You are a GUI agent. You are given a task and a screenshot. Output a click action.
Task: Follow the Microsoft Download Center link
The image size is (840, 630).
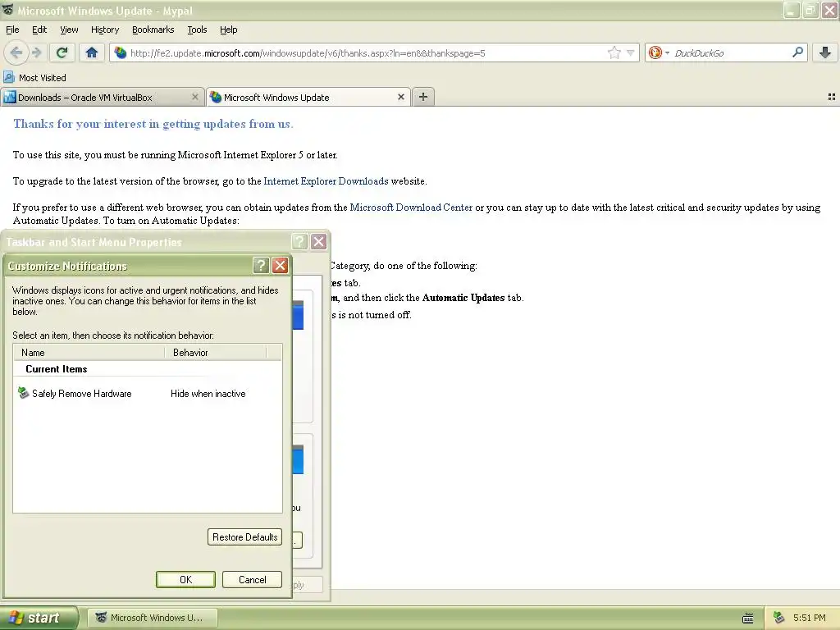[411, 208]
